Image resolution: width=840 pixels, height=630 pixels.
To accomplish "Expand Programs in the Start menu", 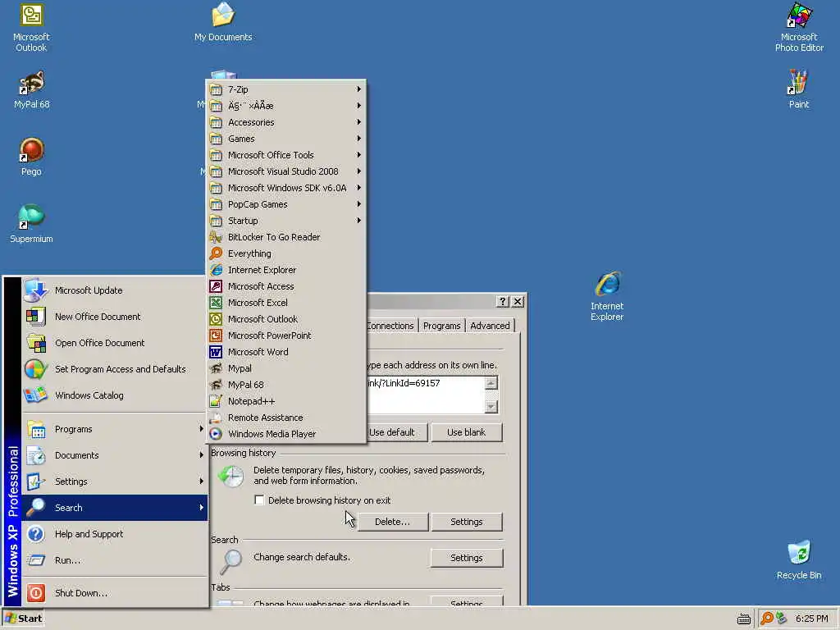I will click(115, 429).
